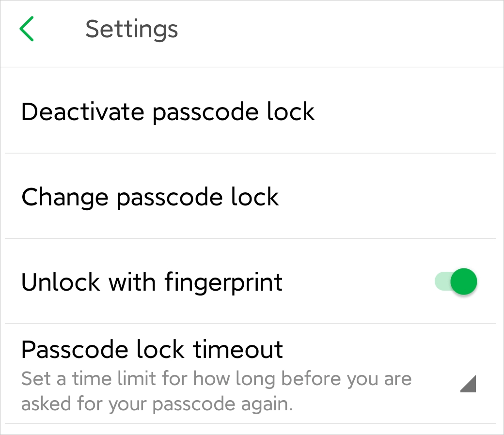
Task: Click the Passcode lock timeout heading
Action: (x=152, y=349)
